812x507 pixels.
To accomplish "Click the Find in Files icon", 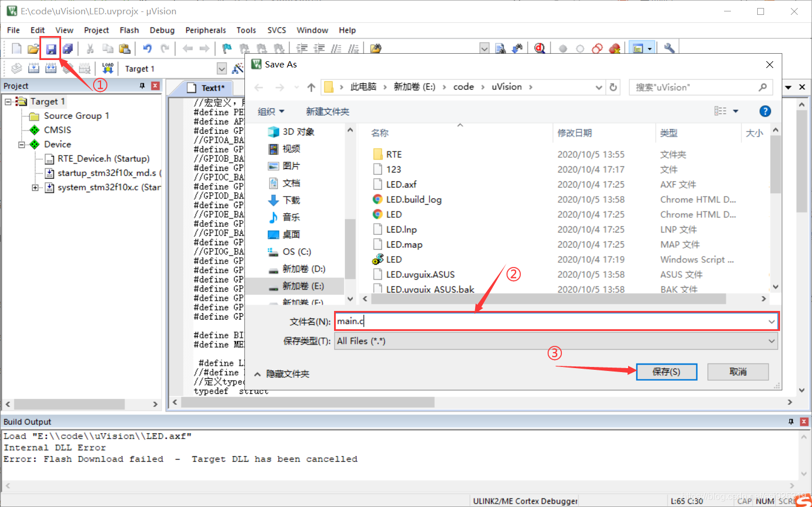I will pos(500,49).
